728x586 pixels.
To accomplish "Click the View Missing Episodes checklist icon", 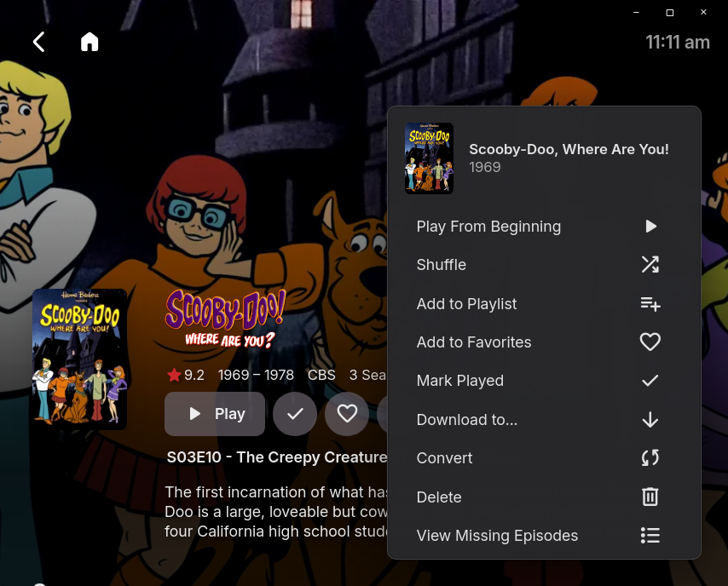I will 650,536.
